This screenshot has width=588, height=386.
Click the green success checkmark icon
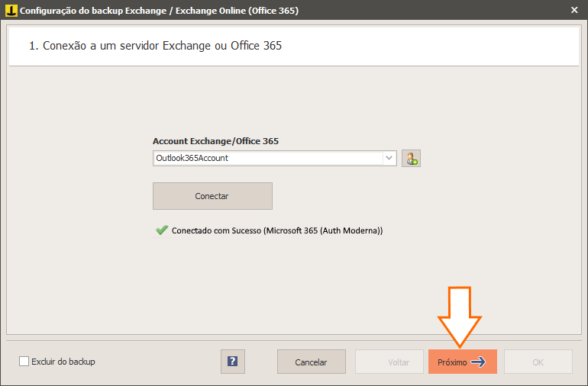[162, 230]
